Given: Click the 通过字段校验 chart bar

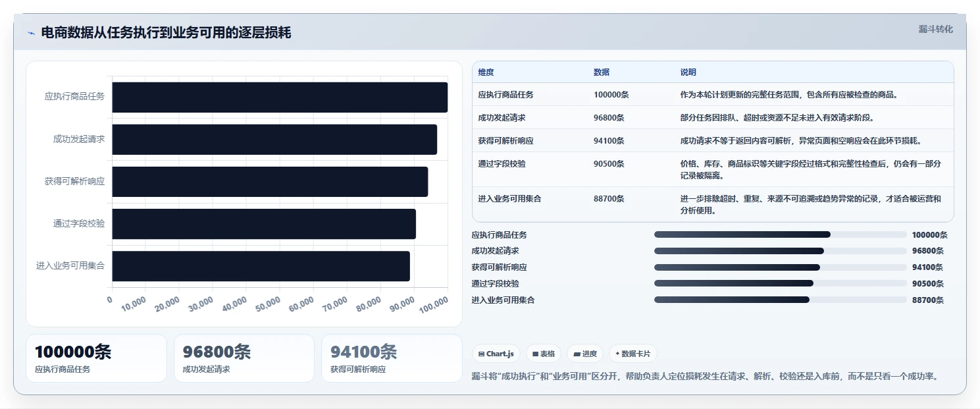Looking at the screenshot, I should coord(264,224).
